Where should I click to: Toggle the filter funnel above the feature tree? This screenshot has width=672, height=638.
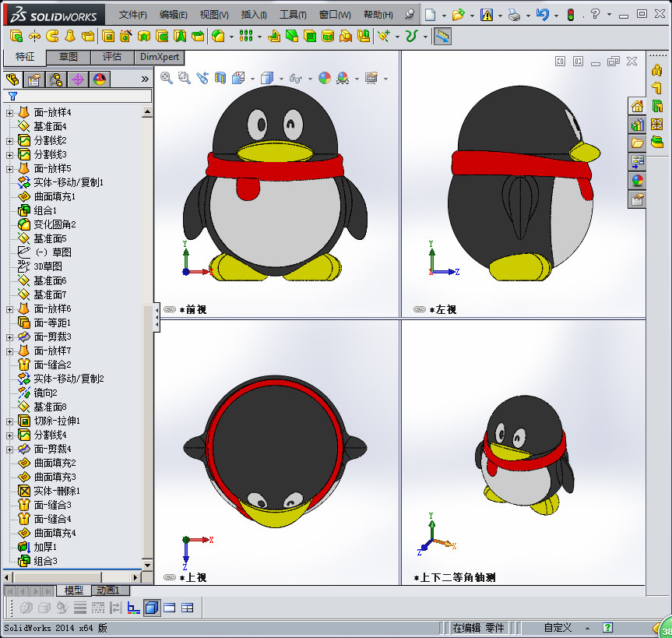tap(12, 95)
